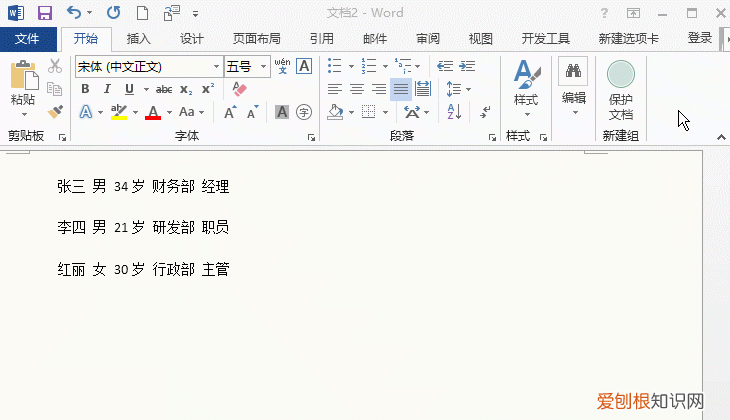Open the 文件 File tab
This screenshot has width=730, height=420.
[27, 39]
